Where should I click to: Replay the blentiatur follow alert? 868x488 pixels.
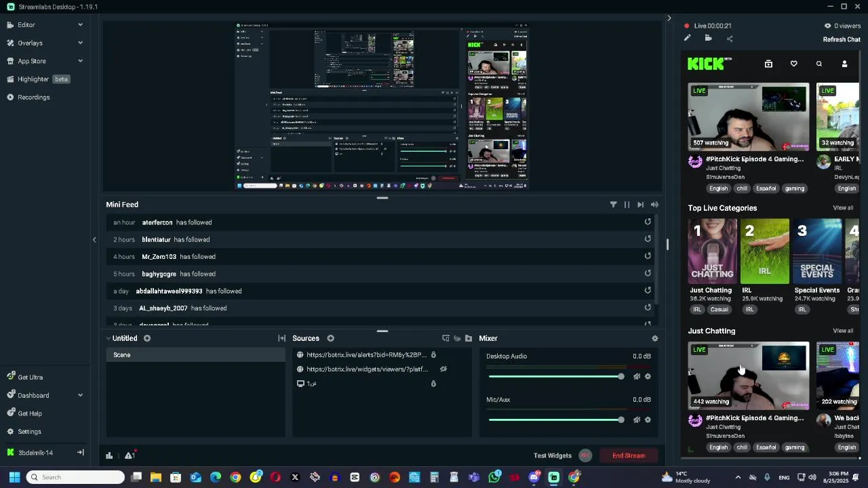point(648,239)
